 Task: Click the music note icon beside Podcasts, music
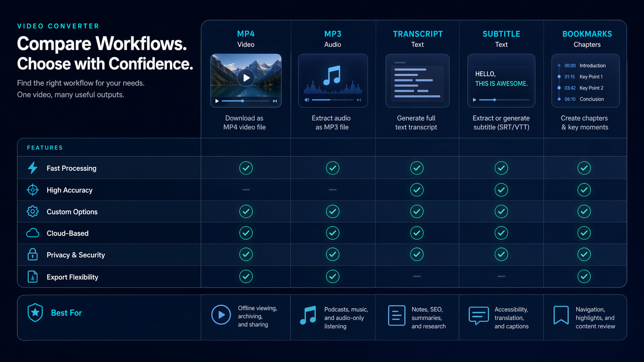308,315
